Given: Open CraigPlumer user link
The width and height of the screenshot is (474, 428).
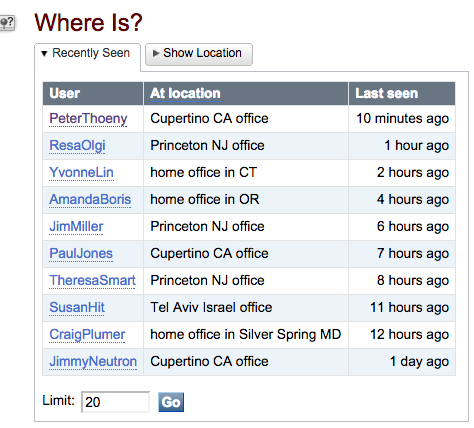Looking at the screenshot, I should click(x=87, y=335).
